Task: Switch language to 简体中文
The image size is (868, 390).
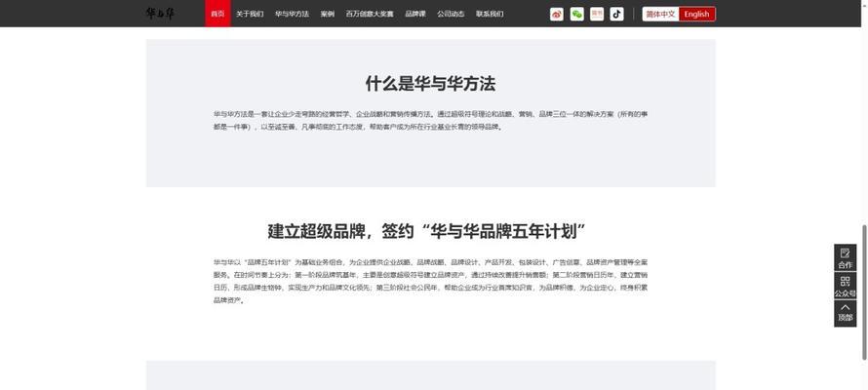Action: click(x=660, y=14)
